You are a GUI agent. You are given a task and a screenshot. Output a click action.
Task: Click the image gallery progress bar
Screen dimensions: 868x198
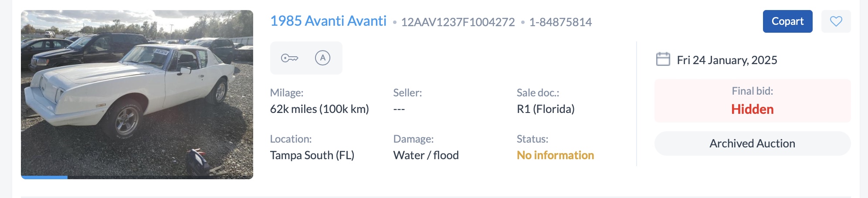click(137, 177)
